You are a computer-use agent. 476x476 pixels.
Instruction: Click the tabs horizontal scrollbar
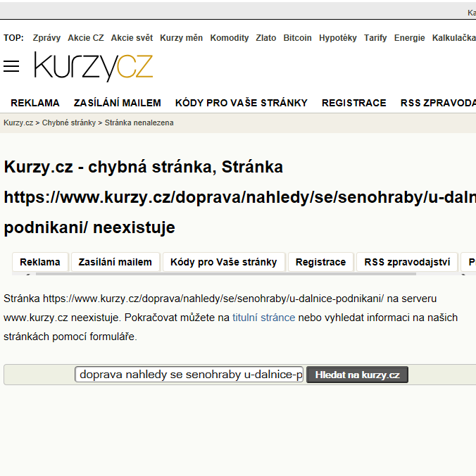click(x=226, y=274)
